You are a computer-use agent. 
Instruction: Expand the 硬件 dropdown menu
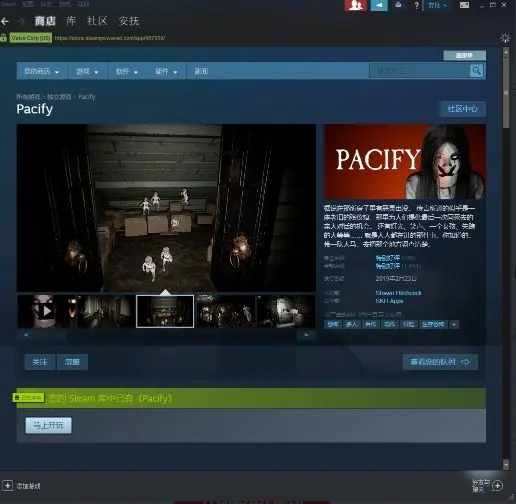pos(166,71)
